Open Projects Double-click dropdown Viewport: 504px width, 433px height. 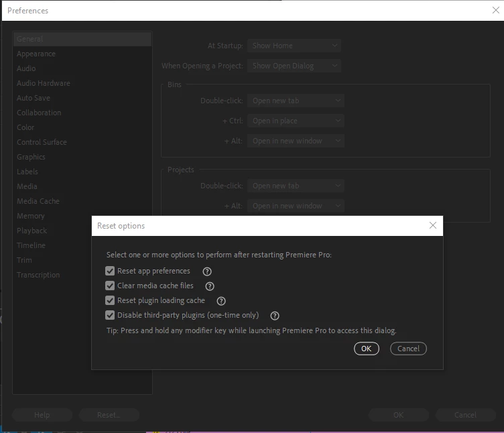(296, 186)
